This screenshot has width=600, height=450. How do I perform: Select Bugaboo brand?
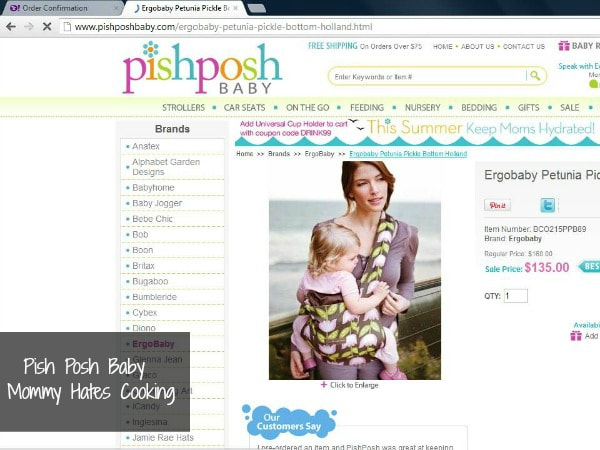[x=150, y=281]
